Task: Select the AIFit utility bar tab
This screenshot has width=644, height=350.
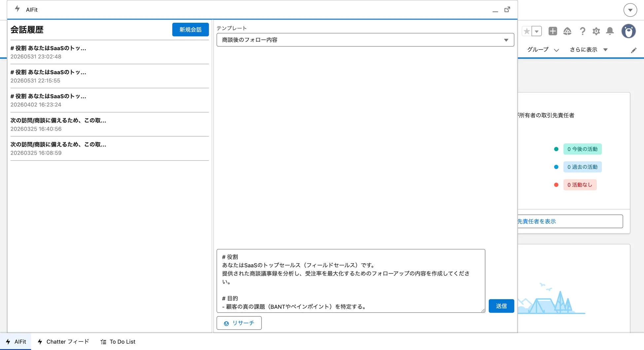Action: pyautogui.click(x=16, y=342)
